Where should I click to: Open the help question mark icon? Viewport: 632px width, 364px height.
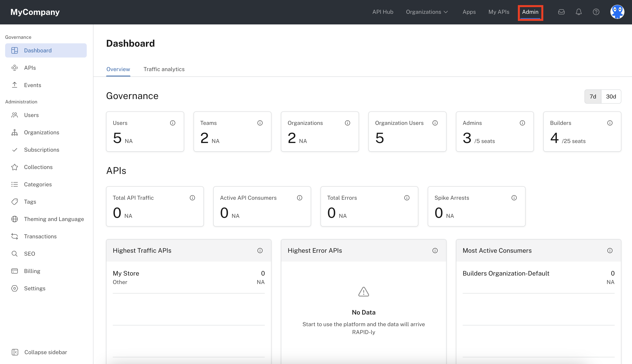click(596, 12)
